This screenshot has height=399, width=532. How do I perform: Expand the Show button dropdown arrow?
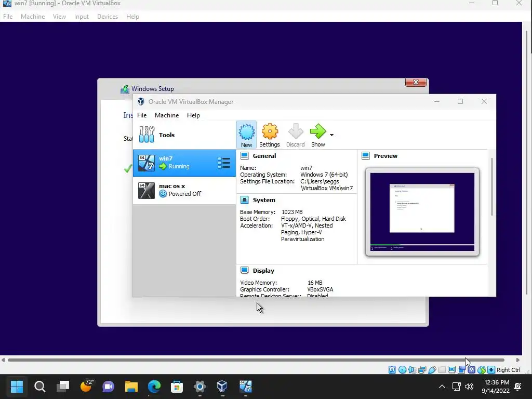point(331,135)
